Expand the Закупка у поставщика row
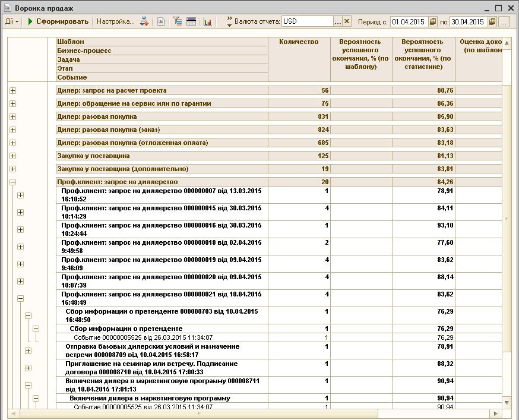Screen dimensions: 519x420 point(13,156)
